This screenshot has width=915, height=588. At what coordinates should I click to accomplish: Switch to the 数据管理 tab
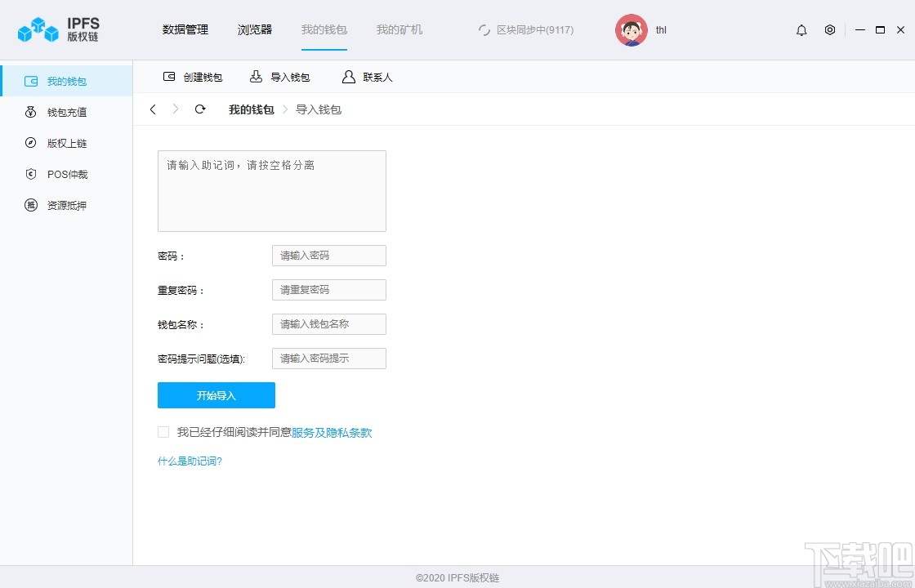(x=185, y=29)
